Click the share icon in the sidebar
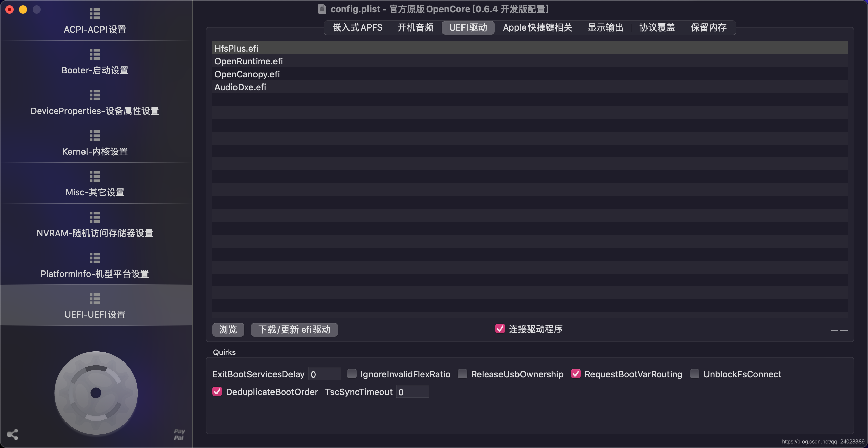Screen dimensions: 868x448 pos(12,434)
